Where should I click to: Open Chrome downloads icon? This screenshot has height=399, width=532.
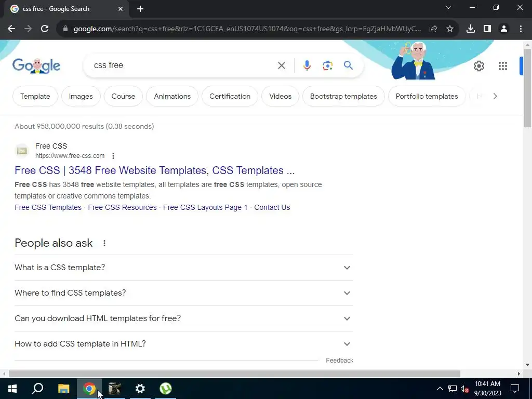point(471,29)
